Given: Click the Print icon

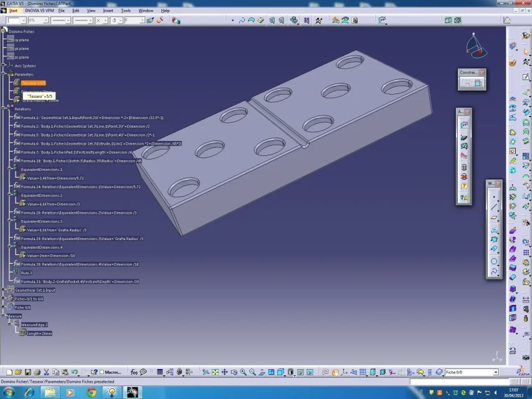Looking at the screenshot, I should coord(37,372).
